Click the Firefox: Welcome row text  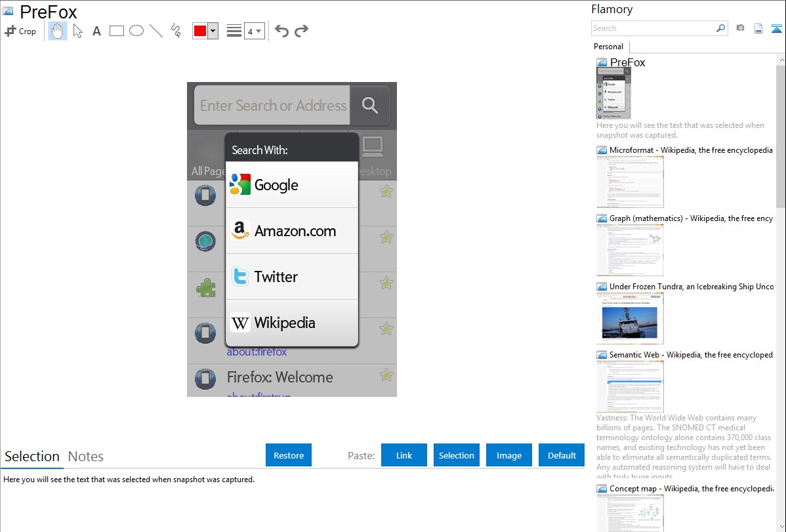(x=279, y=377)
